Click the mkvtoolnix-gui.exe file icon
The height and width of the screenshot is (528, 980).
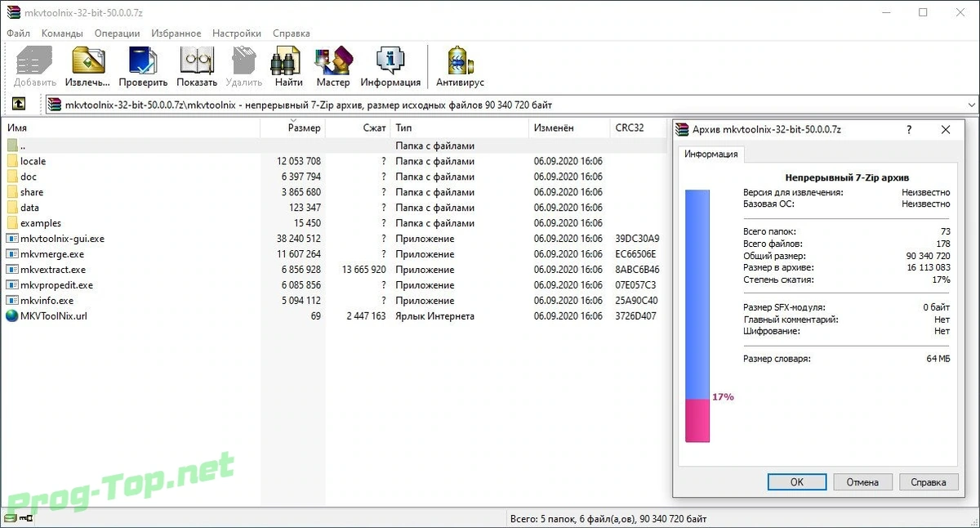pos(12,239)
